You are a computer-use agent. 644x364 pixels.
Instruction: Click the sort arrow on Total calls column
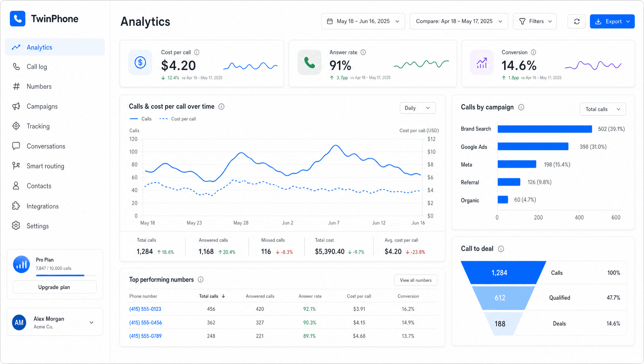pyautogui.click(x=223, y=296)
